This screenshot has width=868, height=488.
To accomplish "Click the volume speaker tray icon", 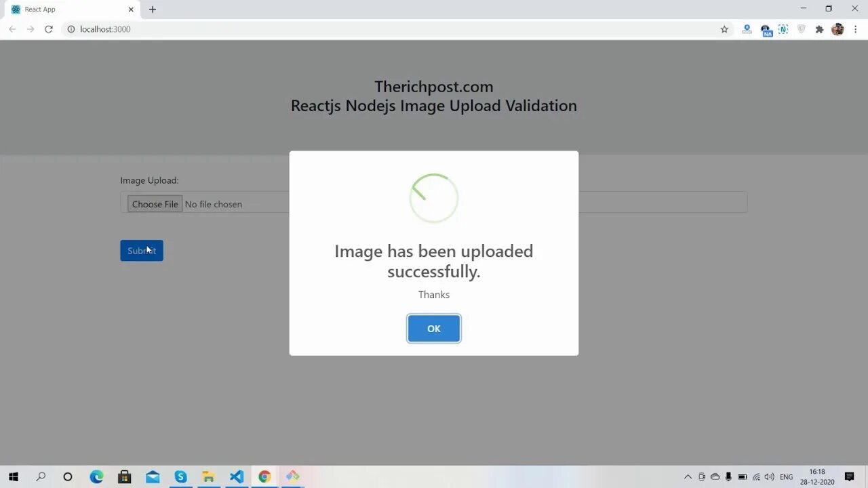I will tap(769, 477).
